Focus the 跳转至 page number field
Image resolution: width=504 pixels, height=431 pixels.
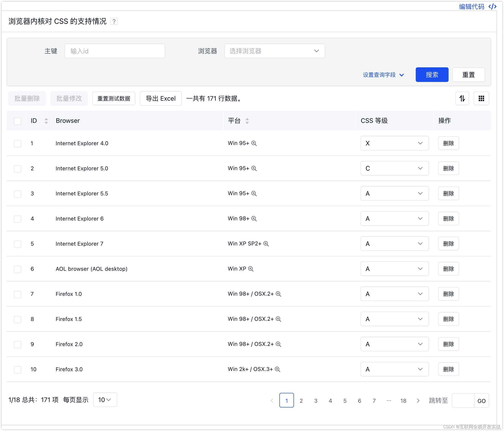pyautogui.click(x=463, y=401)
